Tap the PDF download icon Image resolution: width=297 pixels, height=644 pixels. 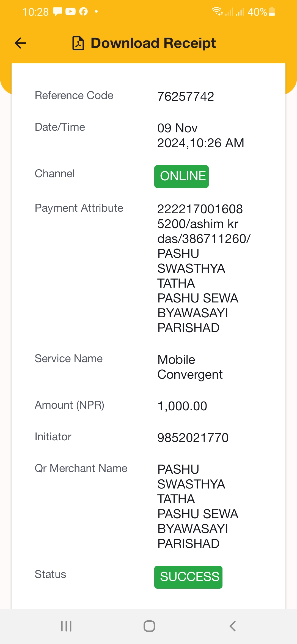(78, 43)
